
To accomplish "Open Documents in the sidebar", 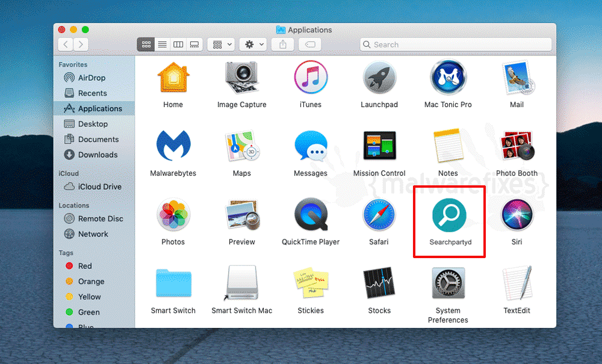I will [94, 139].
